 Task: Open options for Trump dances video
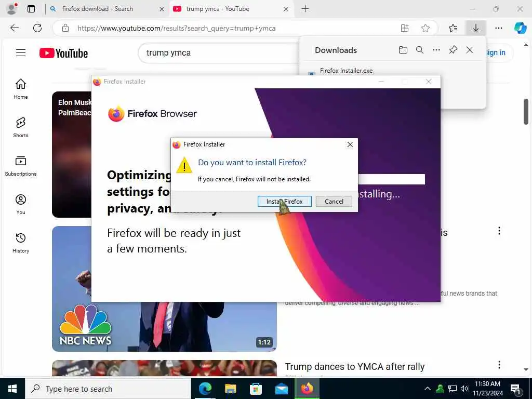click(499, 365)
